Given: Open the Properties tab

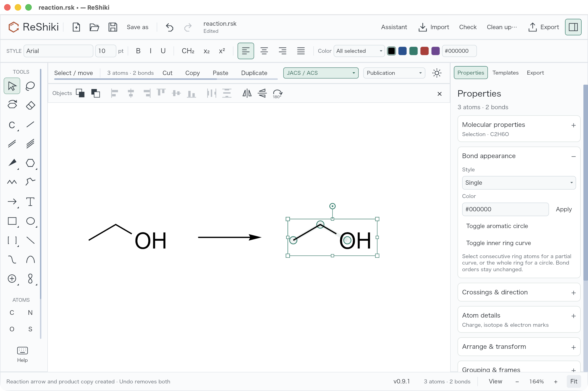Looking at the screenshot, I should pyautogui.click(x=470, y=73).
